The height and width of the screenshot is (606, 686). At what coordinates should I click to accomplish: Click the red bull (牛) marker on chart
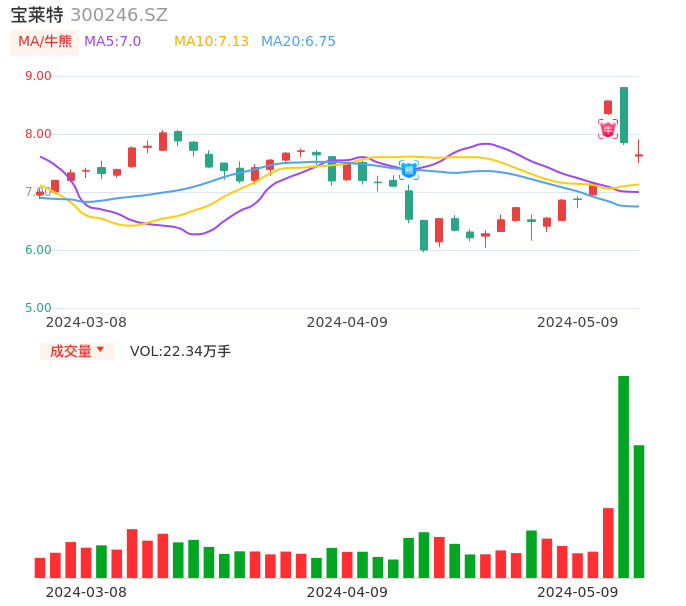point(608,129)
